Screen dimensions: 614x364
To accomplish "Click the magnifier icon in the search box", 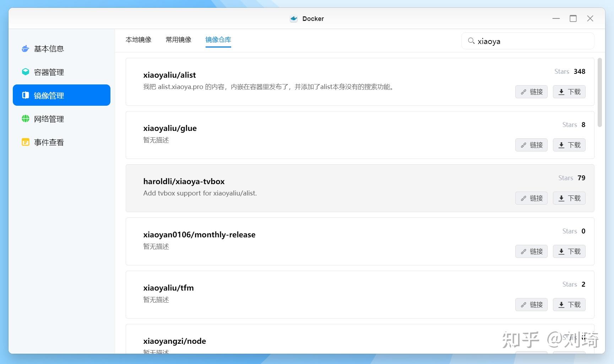I will (x=471, y=41).
